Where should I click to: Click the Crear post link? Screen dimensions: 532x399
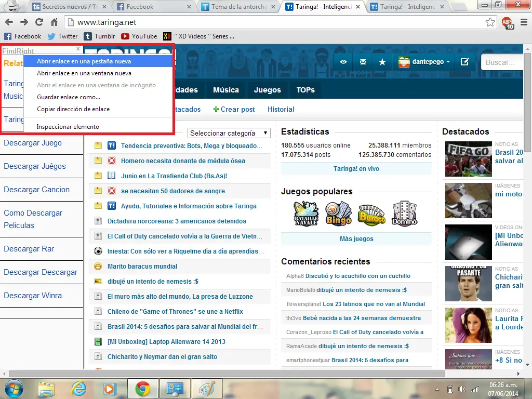coord(234,109)
